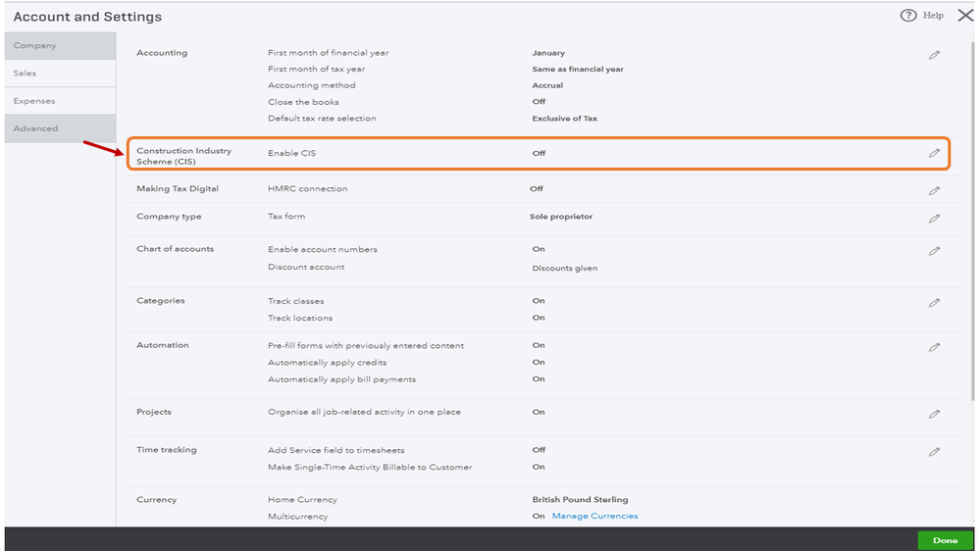This screenshot has width=980, height=551.
Task: Click the HMRC connection setting
Action: point(307,188)
